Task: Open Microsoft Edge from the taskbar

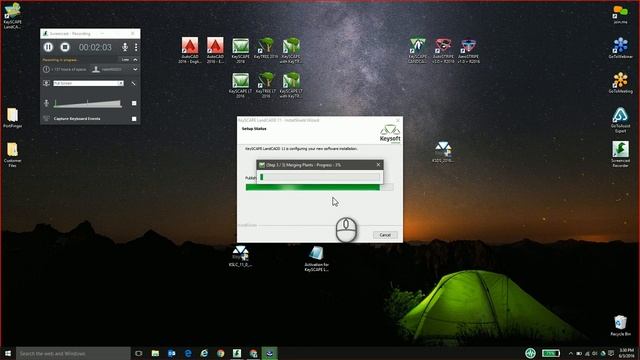Action: (188, 353)
